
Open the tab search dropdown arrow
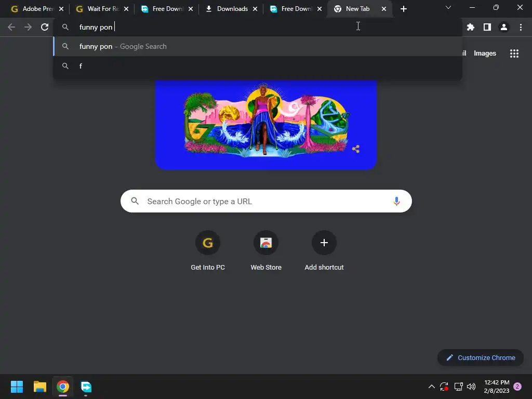tap(448, 7)
